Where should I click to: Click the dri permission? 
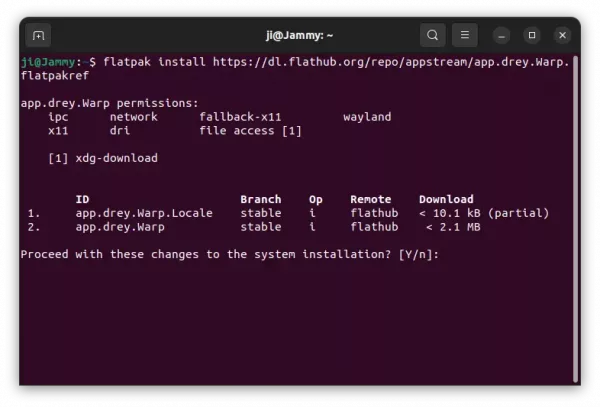[x=120, y=130]
